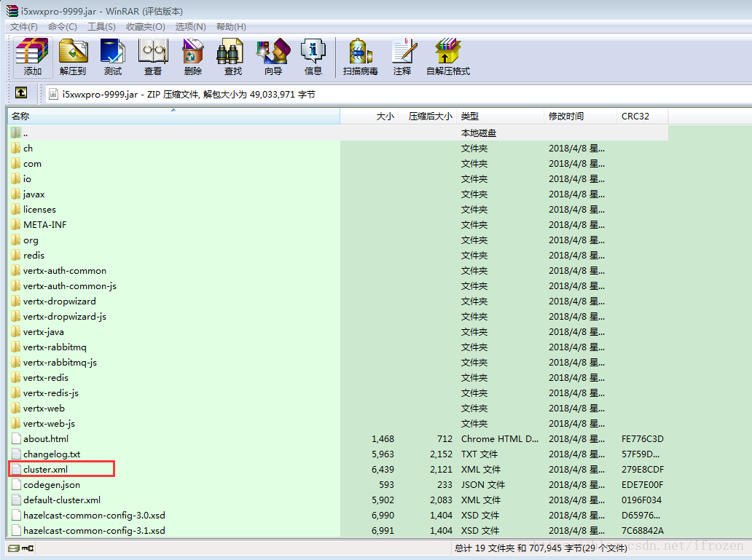Screen dimensions: 752x560
Task: Click the size value 6,439
Action: pos(383,470)
